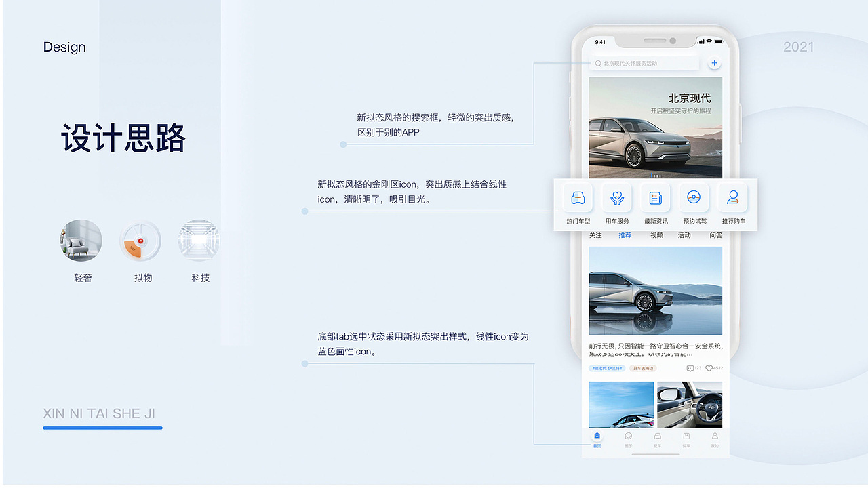The height and width of the screenshot is (488, 868).
Task: Click the 热门车型 label text
Action: tap(578, 221)
